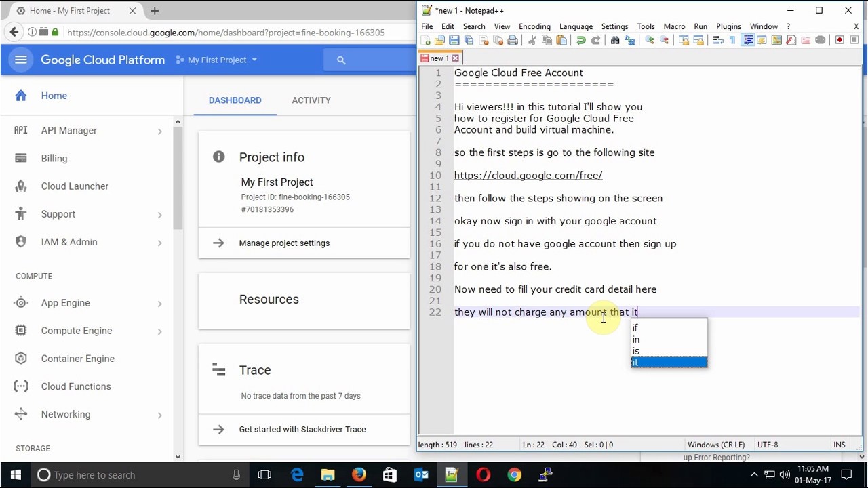
Task: Click the Save All icon in Notepad++
Action: pyautogui.click(x=469, y=41)
